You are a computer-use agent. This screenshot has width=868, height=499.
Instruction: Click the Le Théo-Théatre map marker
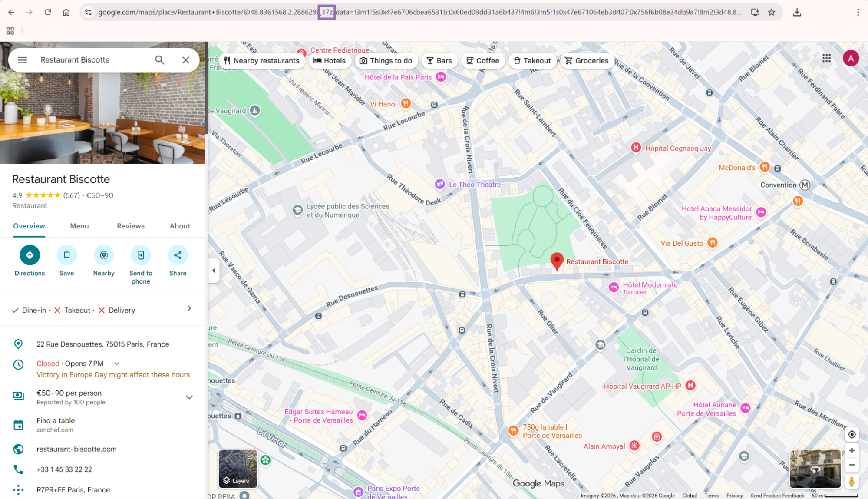click(440, 184)
